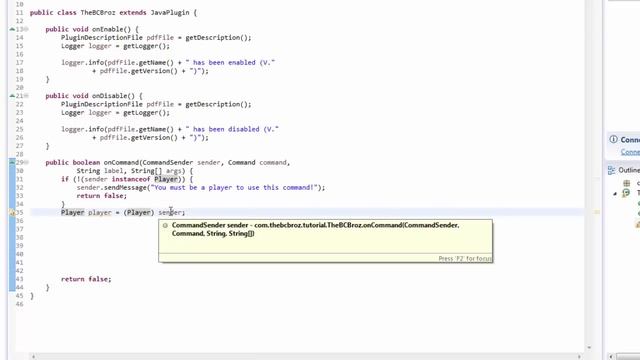Click the override marker beside onCommand line 29

pyautogui.click(x=12, y=162)
